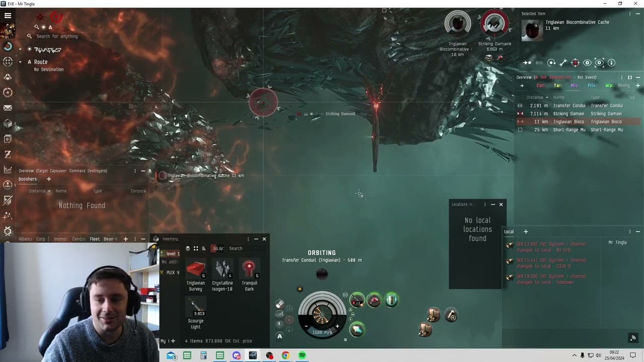Select the Striking Damavik locked target

point(494,24)
